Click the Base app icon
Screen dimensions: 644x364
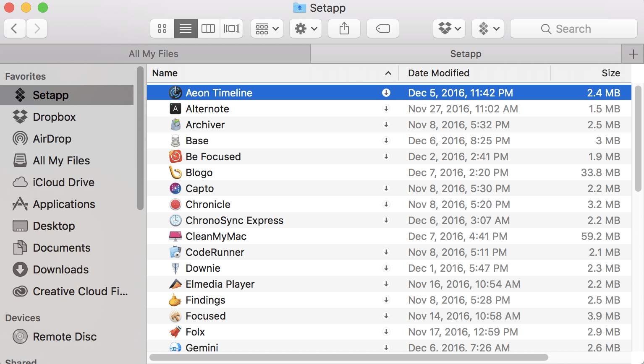pyautogui.click(x=175, y=140)
